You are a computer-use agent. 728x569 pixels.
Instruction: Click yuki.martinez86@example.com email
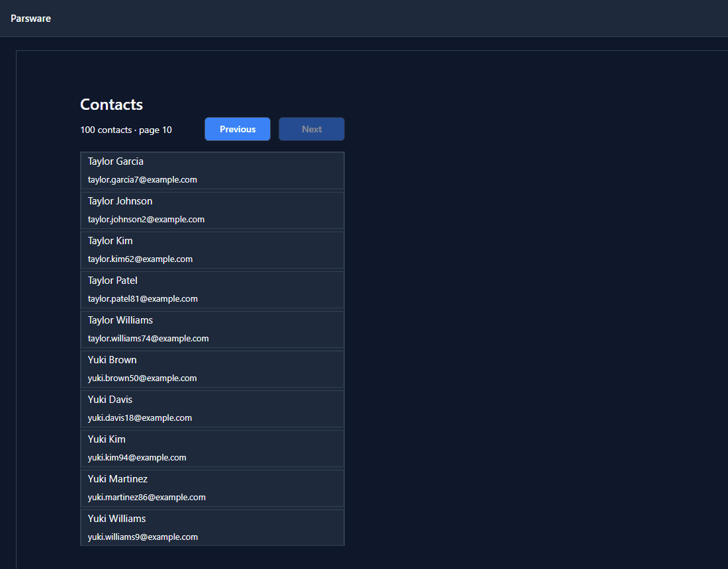tap(147, 497)
